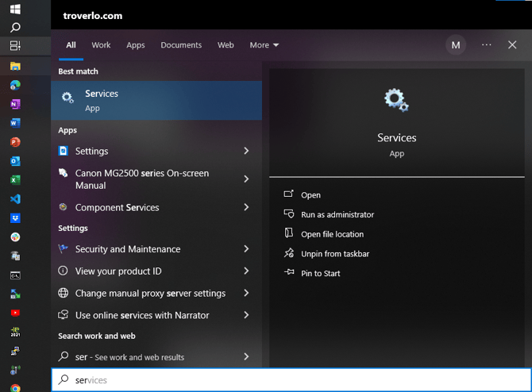Expand View your product ID arrow
Image resolution: width=532 pixels, height=392 pixels.
tap(246, 271)
